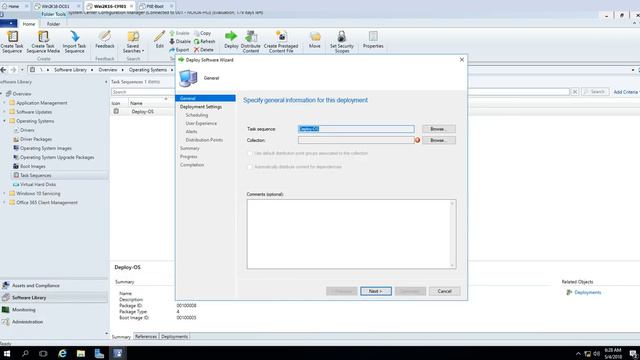Select Task Sequences in the tree
Image resolution: width=640 pixels, height=360 pixels.
point(36,175)
